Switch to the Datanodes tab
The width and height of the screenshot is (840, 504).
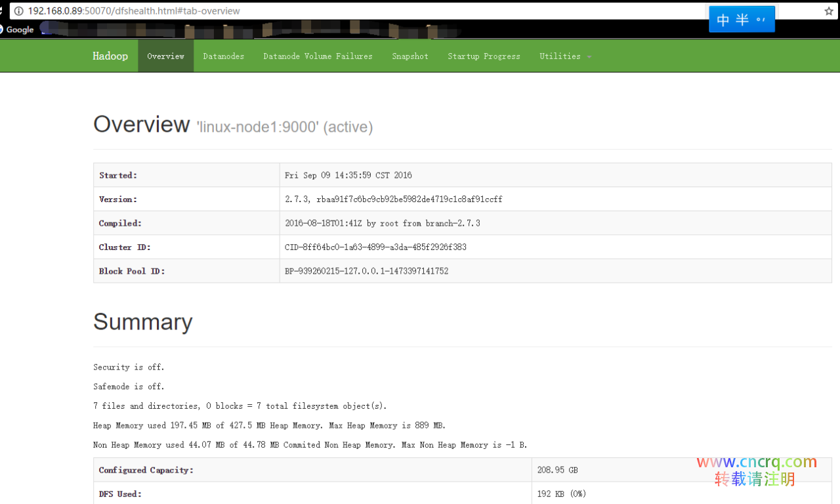point(224,56)
